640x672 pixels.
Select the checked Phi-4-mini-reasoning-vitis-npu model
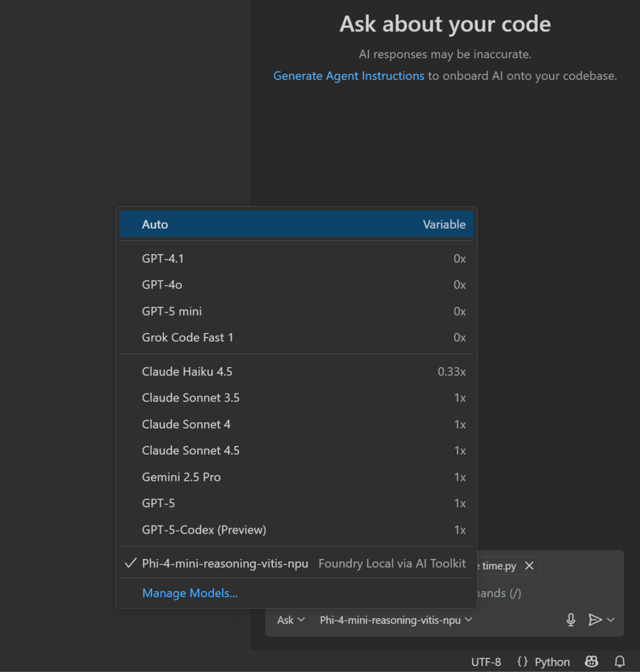coord(225,564)
